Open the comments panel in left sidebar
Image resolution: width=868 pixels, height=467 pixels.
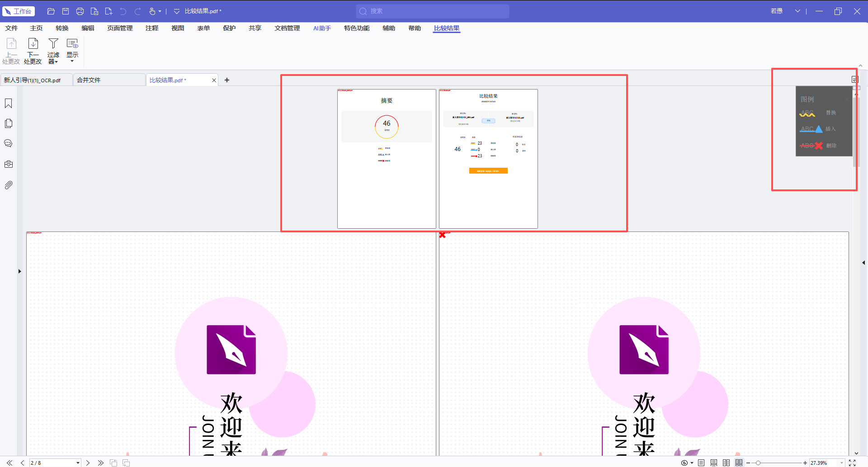click(x=8, y=143)
